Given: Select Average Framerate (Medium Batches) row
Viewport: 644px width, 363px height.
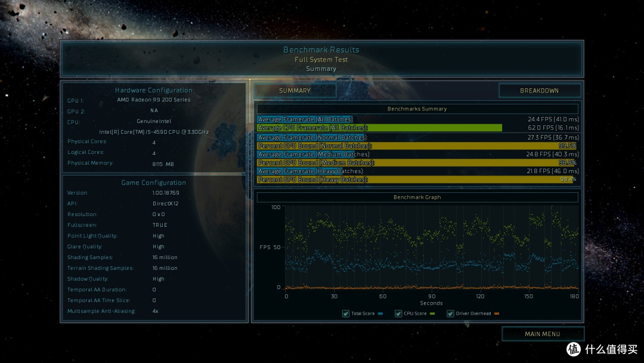Looking at the screenshot, I should pos(417,154).
